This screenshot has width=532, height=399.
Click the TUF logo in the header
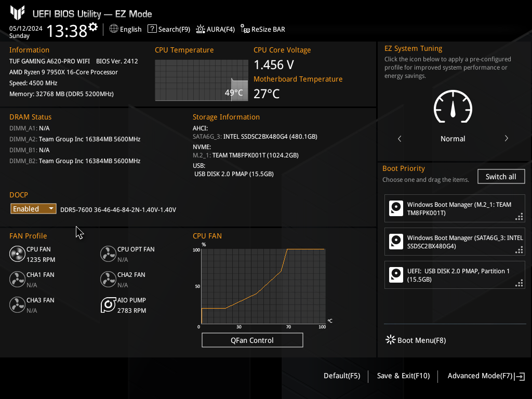(x=17, y=13)
